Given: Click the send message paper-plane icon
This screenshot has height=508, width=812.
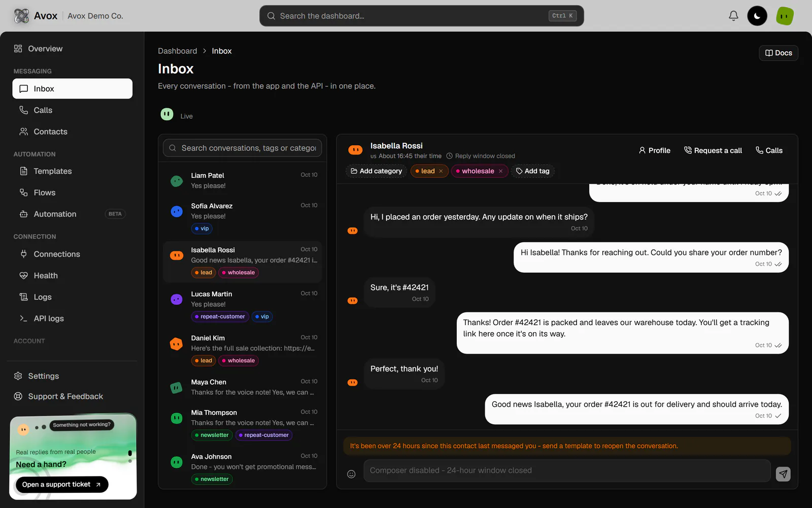Looking at the screenshot, I should pos(783,474).
